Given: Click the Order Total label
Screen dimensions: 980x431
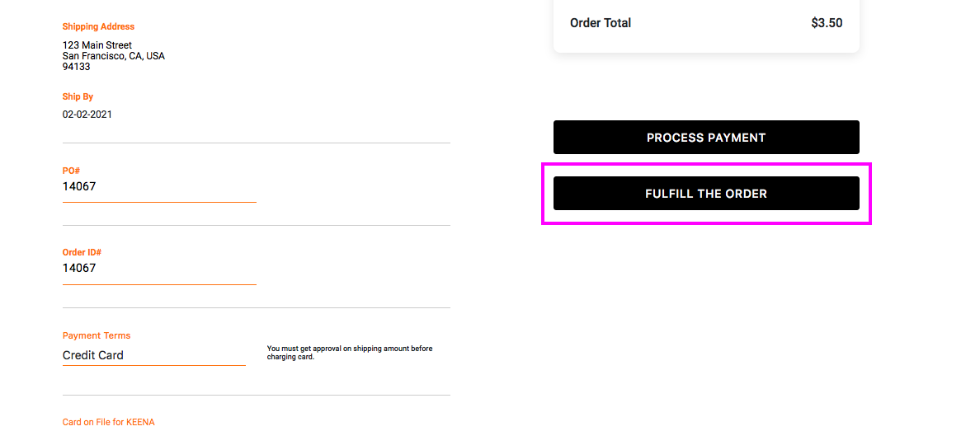Looking at the screenshot, I should pyautogui.click(x=601, y=23).
